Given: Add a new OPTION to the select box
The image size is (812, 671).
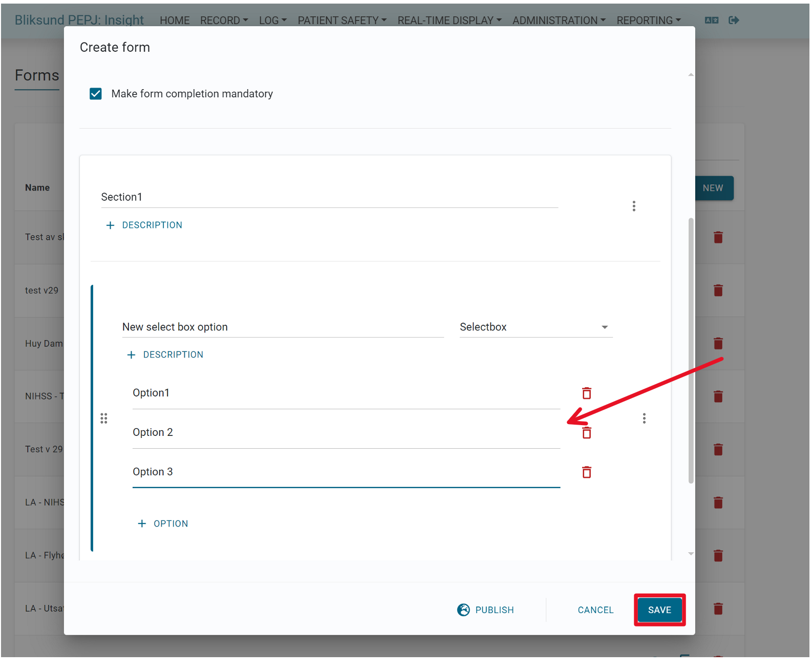Looking at the screenshot, I should tap(163, 523).
